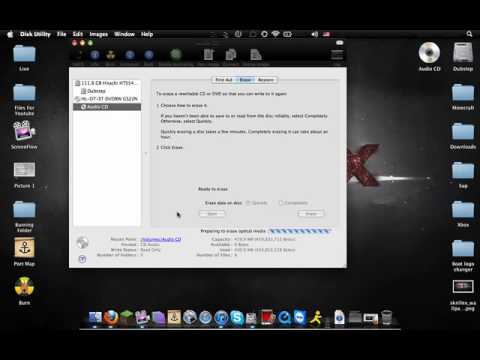Screen dimensions: 480x360
Task: Select Audio CD in the sidebar
Action: click(x=107, y=107)
